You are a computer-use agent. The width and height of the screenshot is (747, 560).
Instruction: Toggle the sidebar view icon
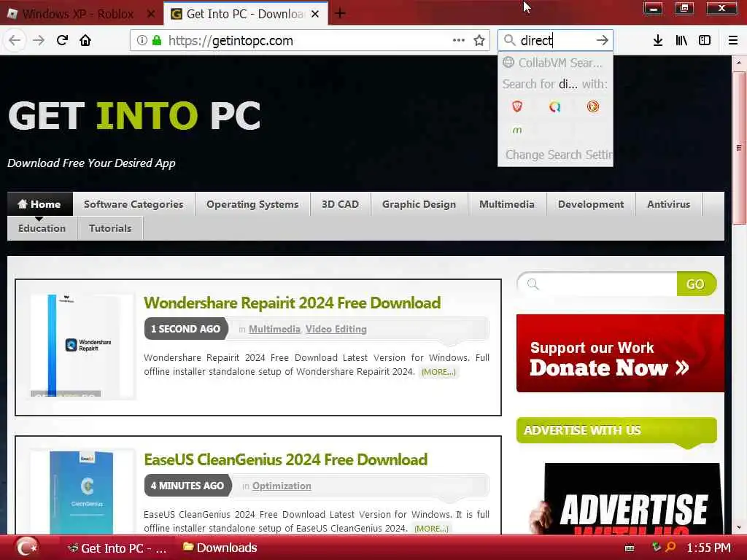(705, 41)
